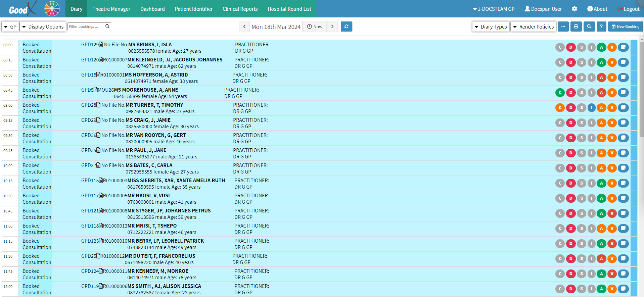Open the Clinical Reports tab
Viewport: 644px width, 297px height.
240,9
